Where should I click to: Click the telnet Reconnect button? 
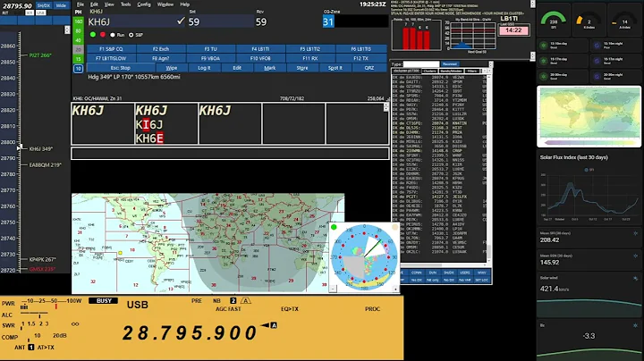coord(450,64)
